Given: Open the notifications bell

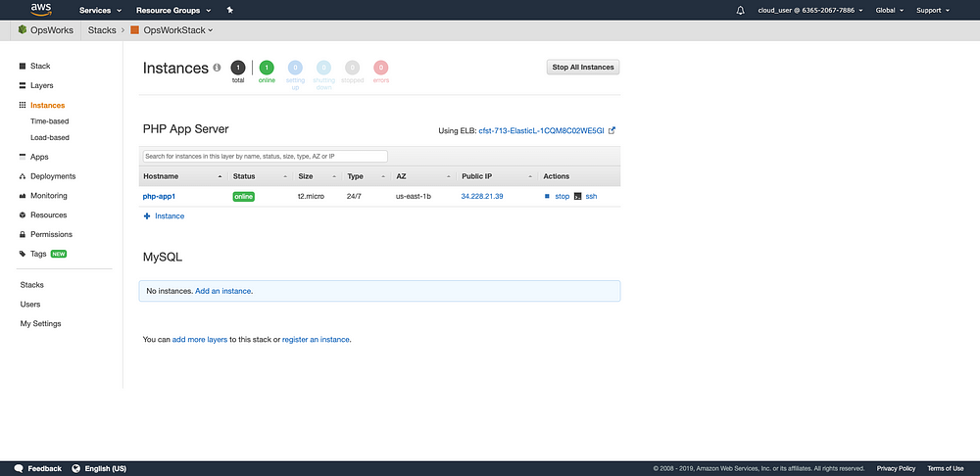Looking at the screenshot, I should point(741,11).
